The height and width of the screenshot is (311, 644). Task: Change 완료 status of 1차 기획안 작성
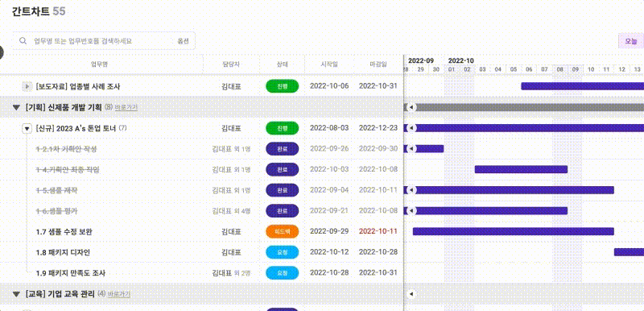[x=283, y=149]
